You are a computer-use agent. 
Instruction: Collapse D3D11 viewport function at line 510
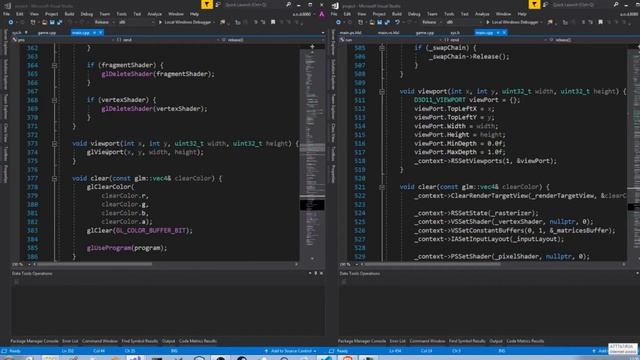pyautogui.click(x=382, y=91)
